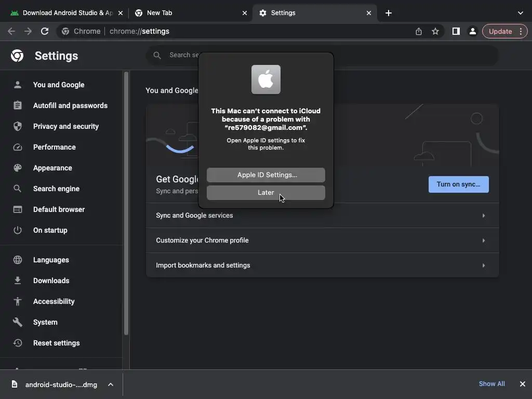Click the speedometer Performance icon
This screenshot has height=399, width=532.
(18, 147)
